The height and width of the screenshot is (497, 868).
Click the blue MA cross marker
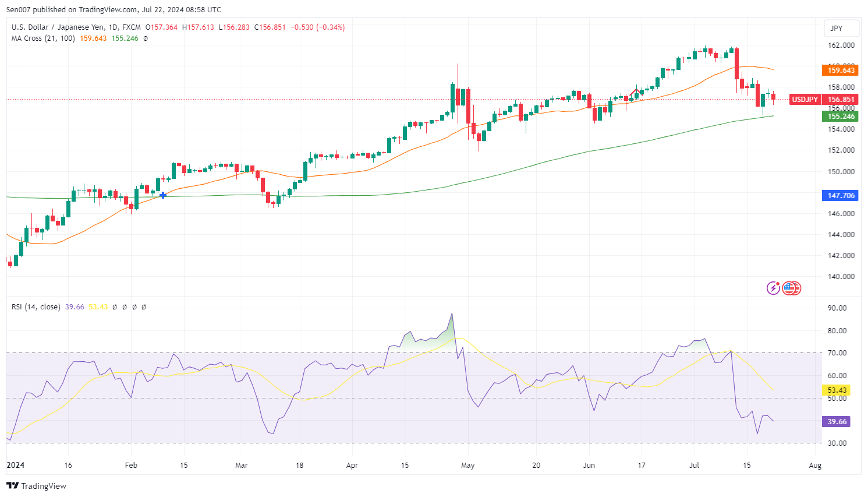coord(162,195)
